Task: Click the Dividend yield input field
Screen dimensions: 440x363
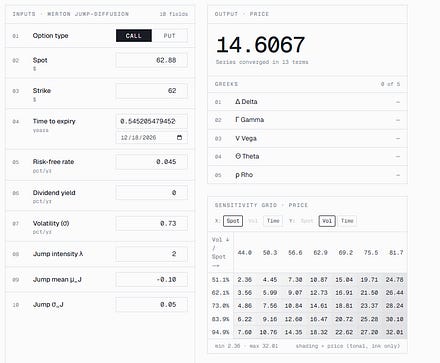Action: coord(151,193)
